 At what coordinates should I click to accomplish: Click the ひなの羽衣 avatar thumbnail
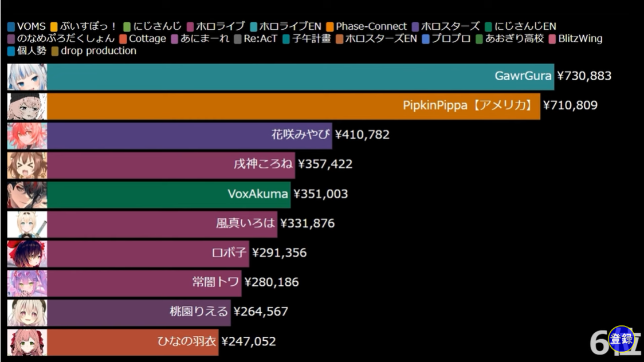click(27, 343)
